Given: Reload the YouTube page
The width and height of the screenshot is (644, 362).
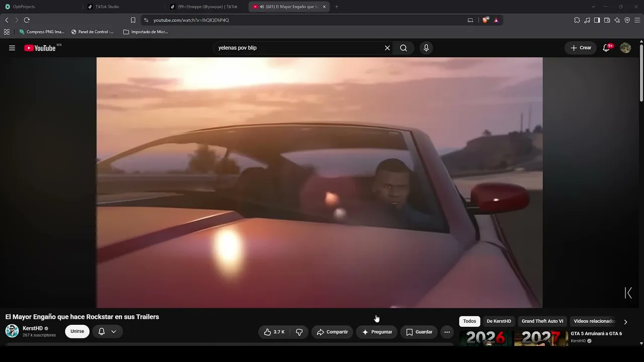Looking at the screenshot, I should pyautogui.click(x=27, y=20).
